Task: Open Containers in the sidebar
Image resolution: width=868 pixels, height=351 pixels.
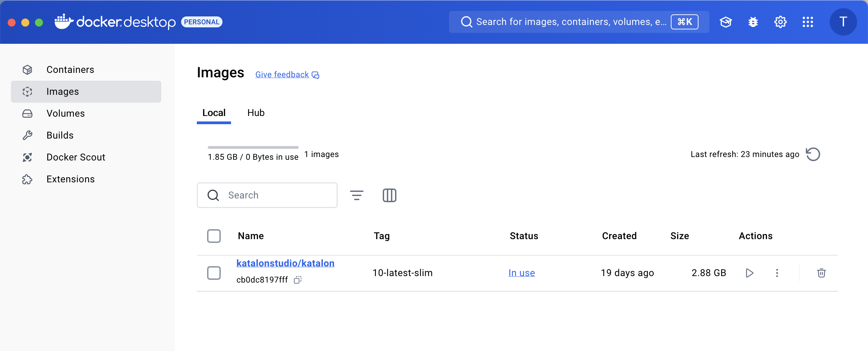Action: (70, 70)
